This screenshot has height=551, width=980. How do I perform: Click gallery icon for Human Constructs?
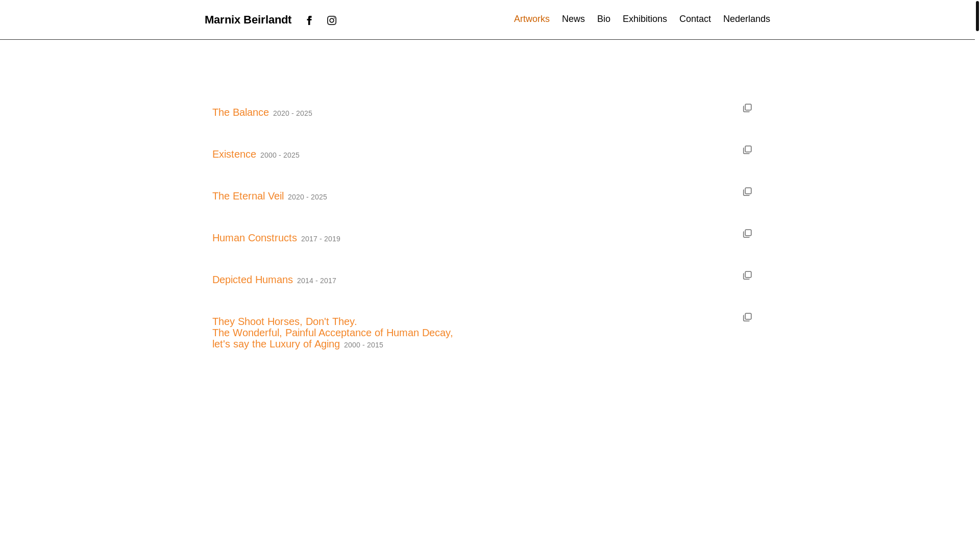747,233
